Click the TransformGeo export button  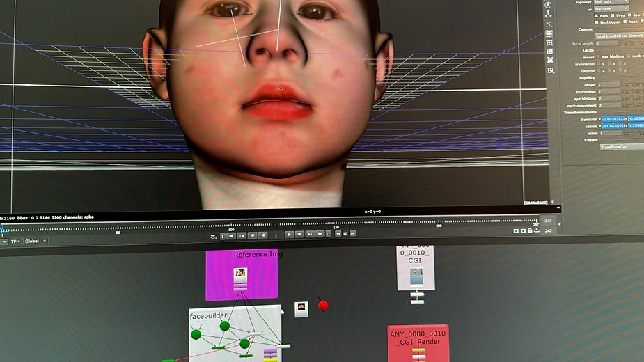coord(615,147)
